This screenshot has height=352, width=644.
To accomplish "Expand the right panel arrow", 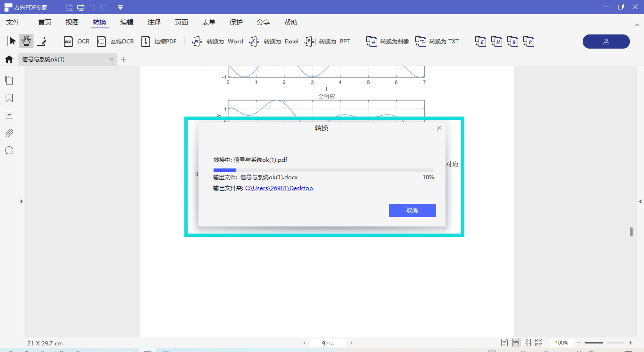I will [641, 201].
